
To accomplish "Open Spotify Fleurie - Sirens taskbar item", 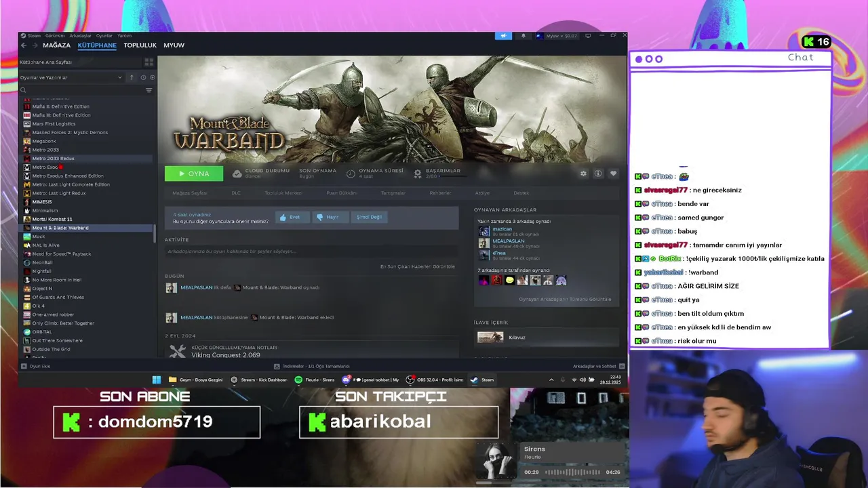I will click(x=315, y=380).
